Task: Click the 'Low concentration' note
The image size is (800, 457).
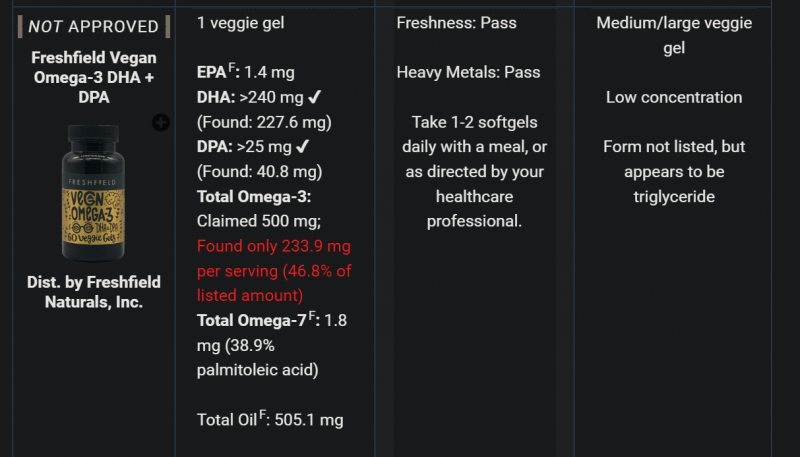Action: tap(673, 97)
